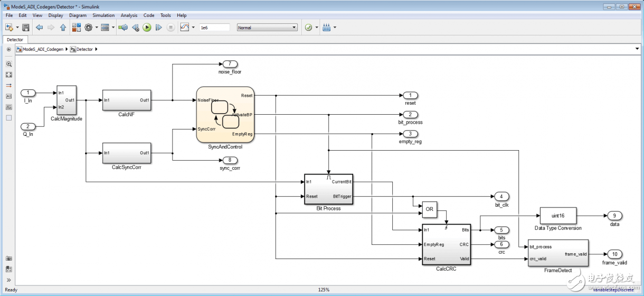
Task: Select the SyncAndControl chart block
Action: coord(225,114)
